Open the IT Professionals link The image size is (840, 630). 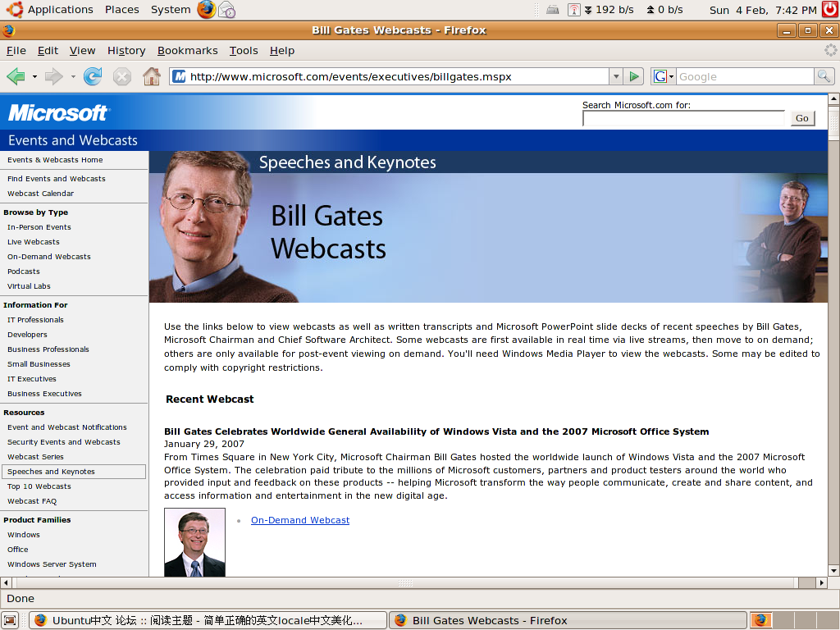click(35, 320)
